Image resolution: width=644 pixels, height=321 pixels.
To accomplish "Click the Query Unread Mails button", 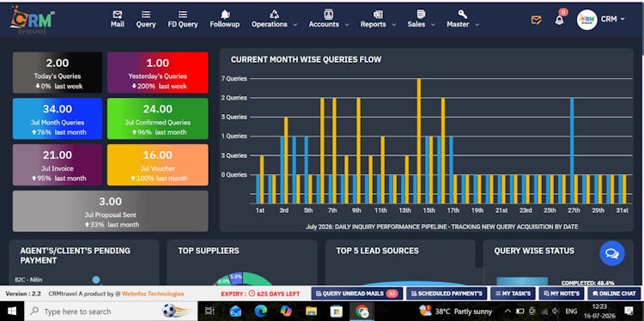I will [357, 294].
